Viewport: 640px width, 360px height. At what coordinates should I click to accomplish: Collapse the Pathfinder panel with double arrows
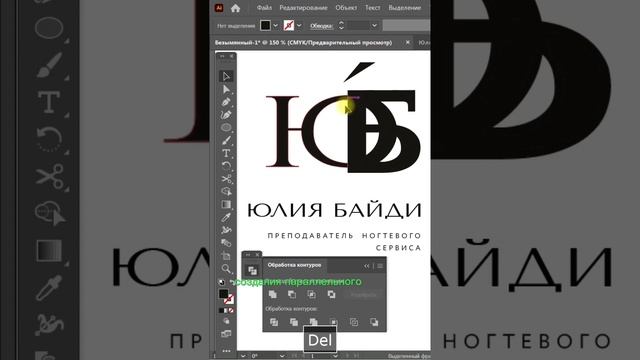point(367,266)
